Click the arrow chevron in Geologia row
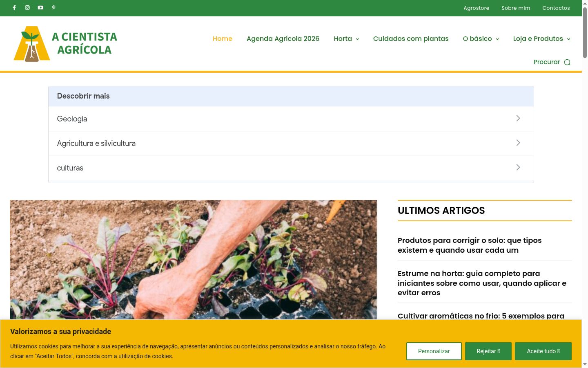Screen dimensions: 588x368 click(518, 118)
